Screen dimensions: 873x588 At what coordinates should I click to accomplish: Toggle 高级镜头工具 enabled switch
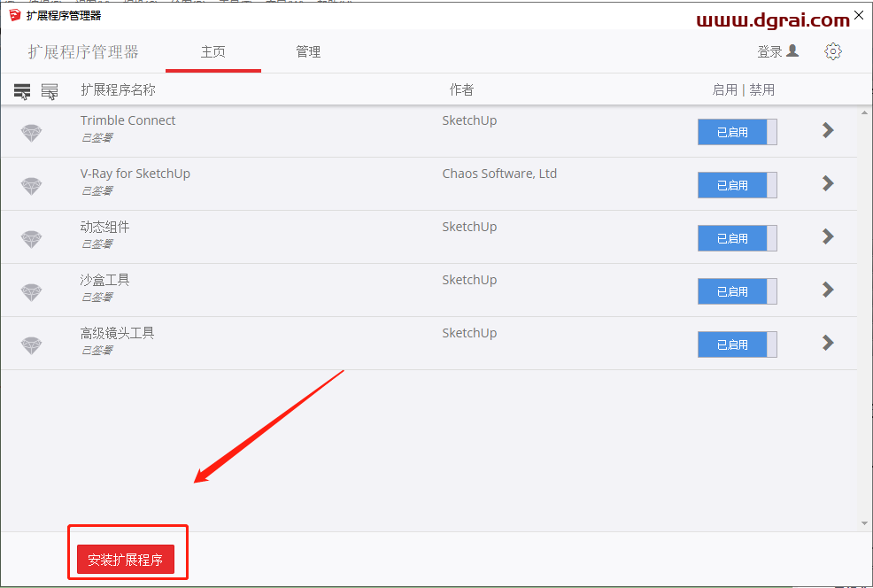coord(738,344)
